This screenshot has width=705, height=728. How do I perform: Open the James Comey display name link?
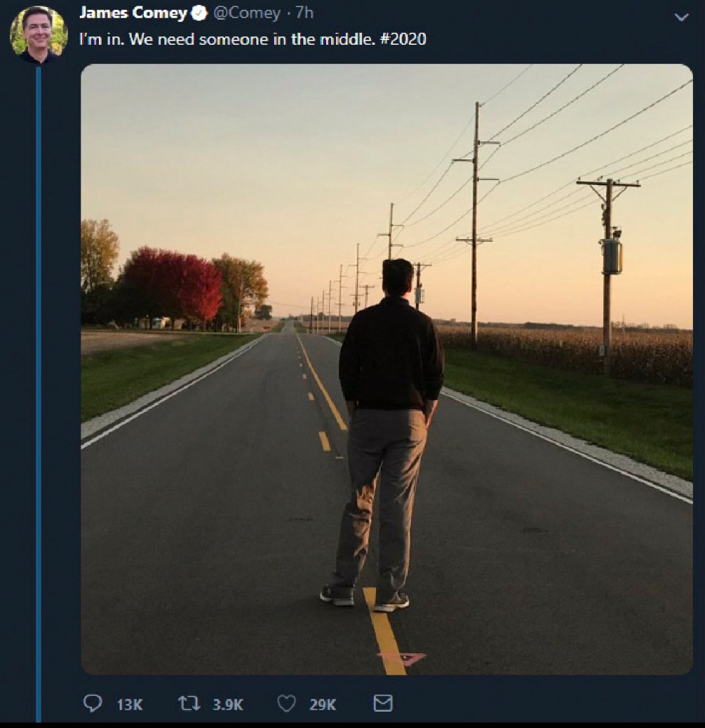click(133, 13)
